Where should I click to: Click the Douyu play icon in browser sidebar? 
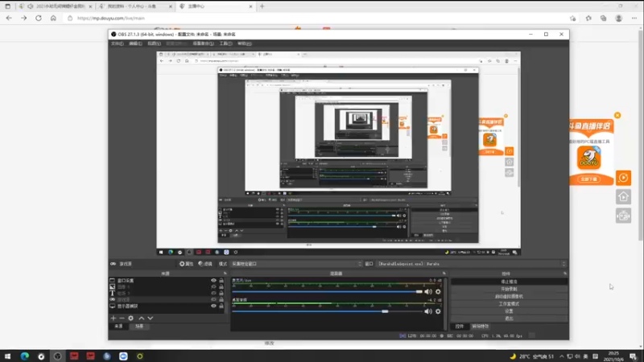click(x=623, y=178)
